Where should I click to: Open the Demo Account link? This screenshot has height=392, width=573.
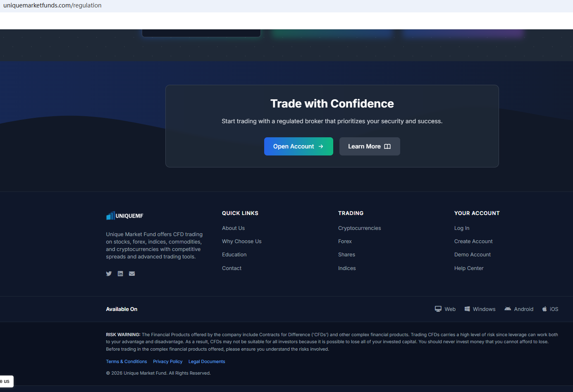[x=472, y=255]
